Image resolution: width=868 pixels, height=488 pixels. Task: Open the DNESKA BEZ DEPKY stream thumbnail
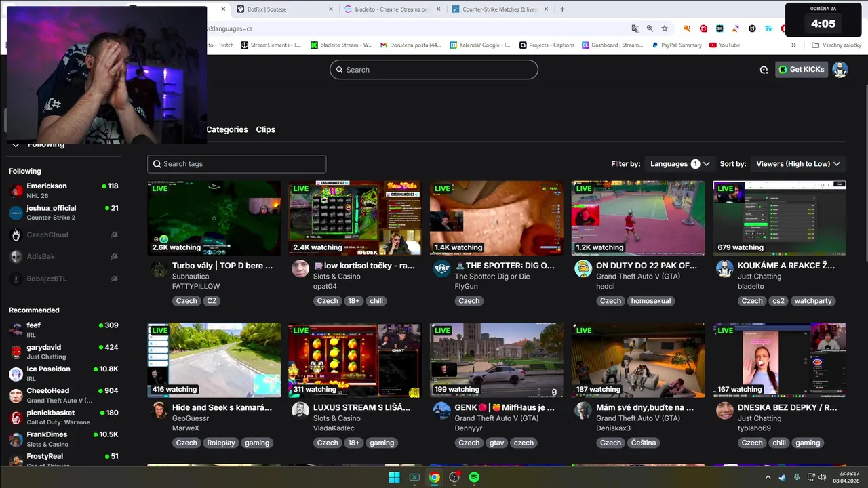(779, 360)
